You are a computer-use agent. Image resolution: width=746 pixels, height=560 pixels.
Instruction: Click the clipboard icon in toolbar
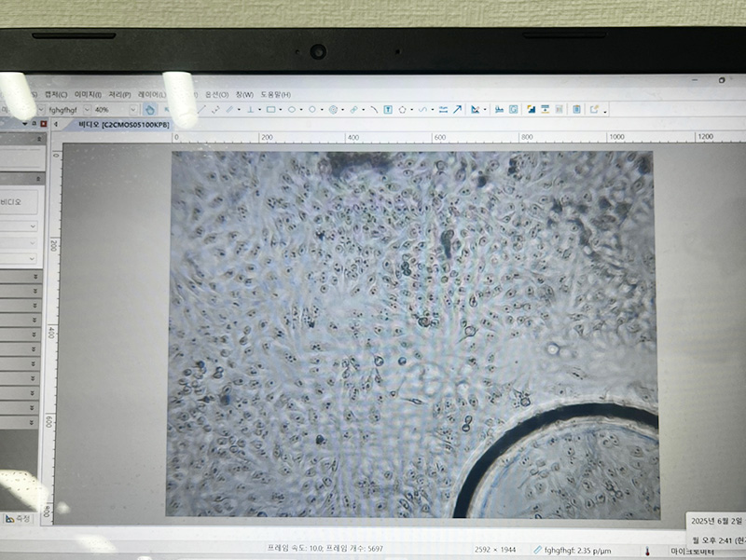coord(576,109)
